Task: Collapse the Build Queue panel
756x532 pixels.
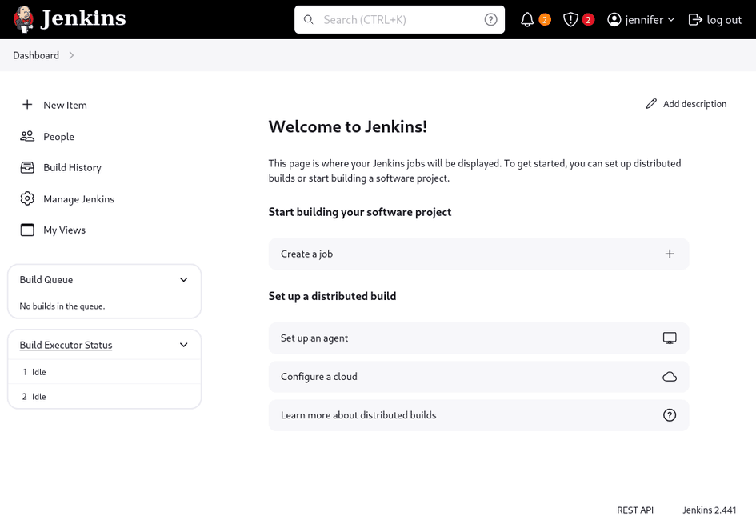Action: coord(183,279)
